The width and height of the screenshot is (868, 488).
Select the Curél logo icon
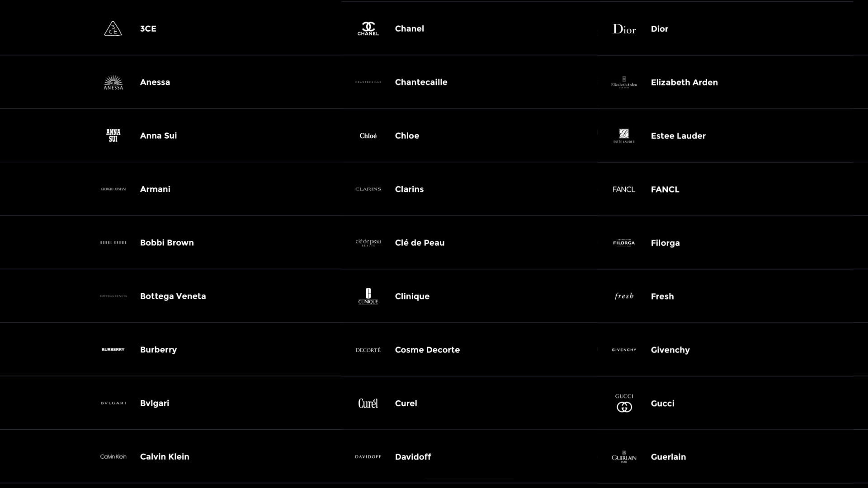point(368,403)
